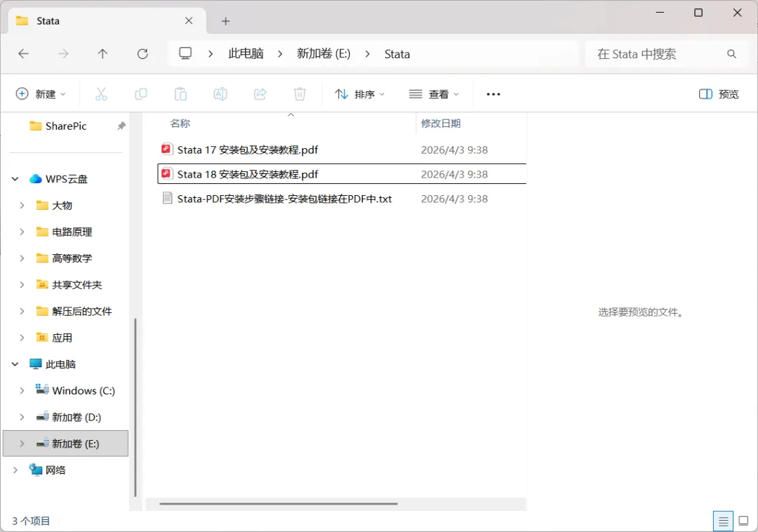Expand the 新加卷 (E:) drive node
Viewport: 758px width, 532px height.
[x=22, y=444]
